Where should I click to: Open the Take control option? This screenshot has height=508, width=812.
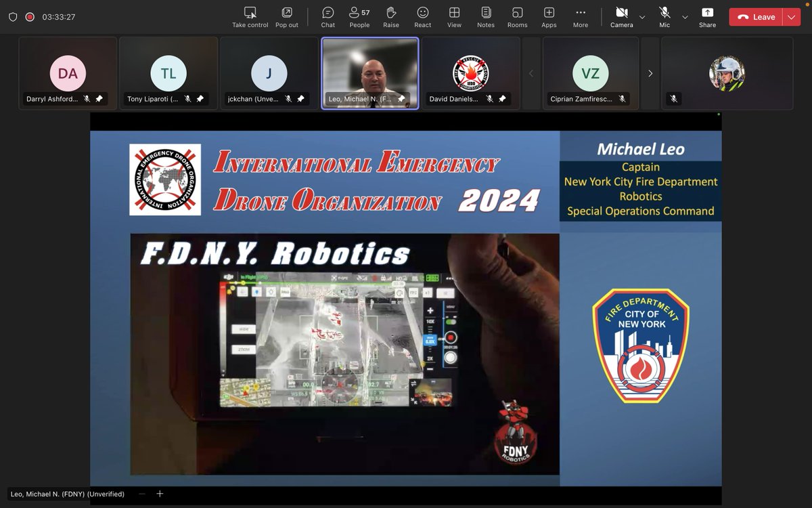[x=250, y=17]
